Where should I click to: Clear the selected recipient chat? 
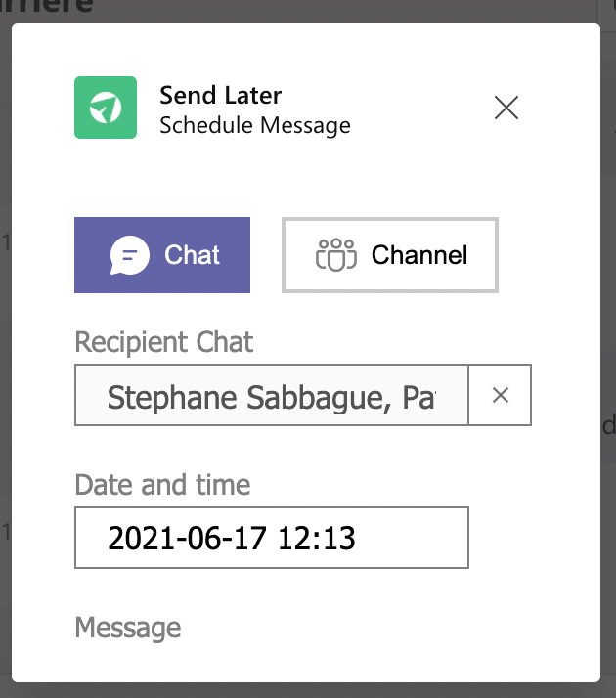tap(500, 395)
